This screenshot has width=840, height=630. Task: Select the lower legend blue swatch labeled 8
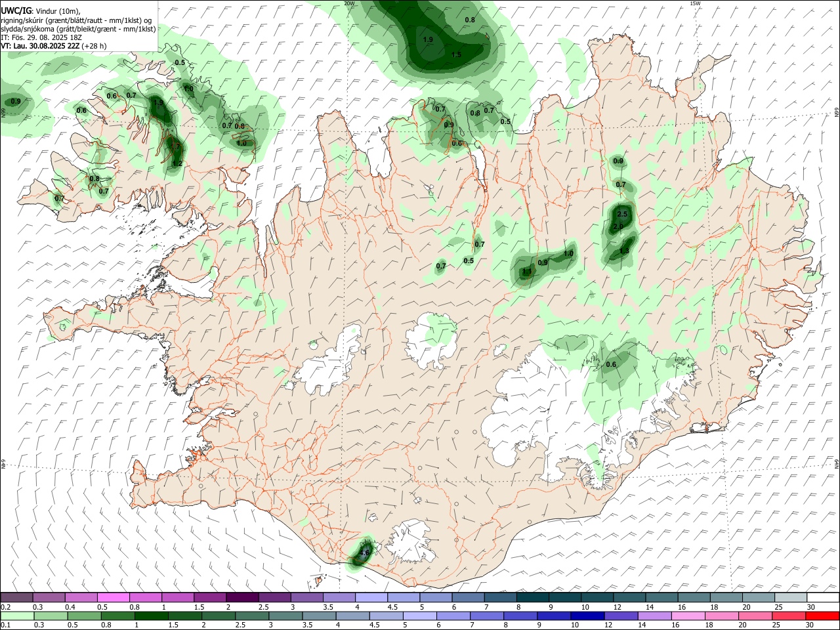[521, 616]
